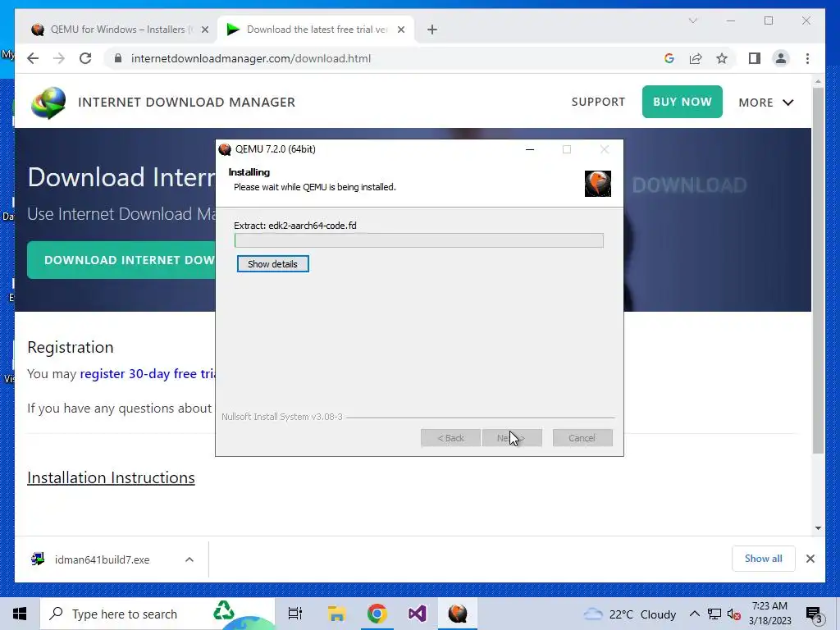840x630 pixels.
Task: Click the Google icon in address bar
Action: (669, 58)
